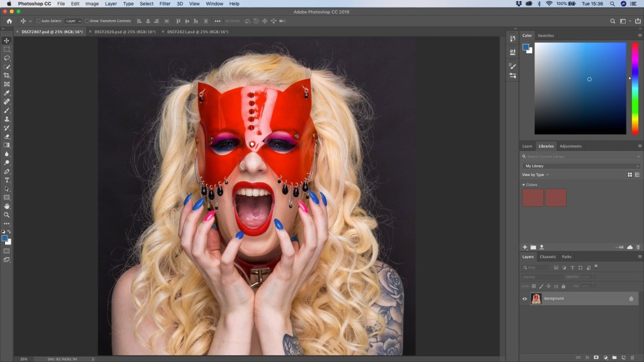The height and width of the screenshot is (362, 644).
Task: Select the Crop tool
Action: [7, 75]
